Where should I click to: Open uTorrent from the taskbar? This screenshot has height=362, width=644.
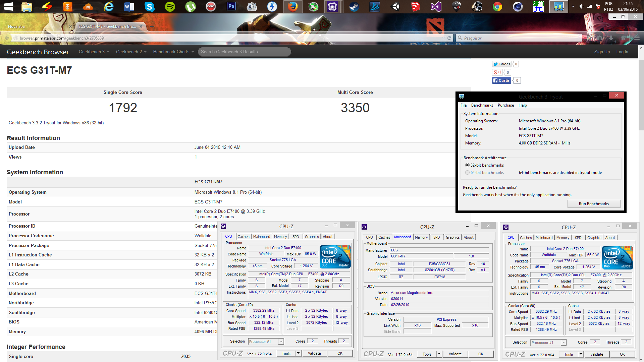(191, 6)
